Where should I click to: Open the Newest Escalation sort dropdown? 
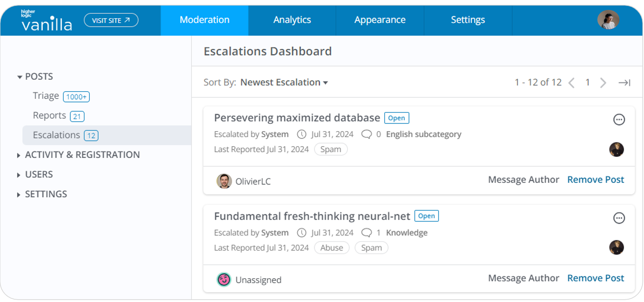(283, 82)
